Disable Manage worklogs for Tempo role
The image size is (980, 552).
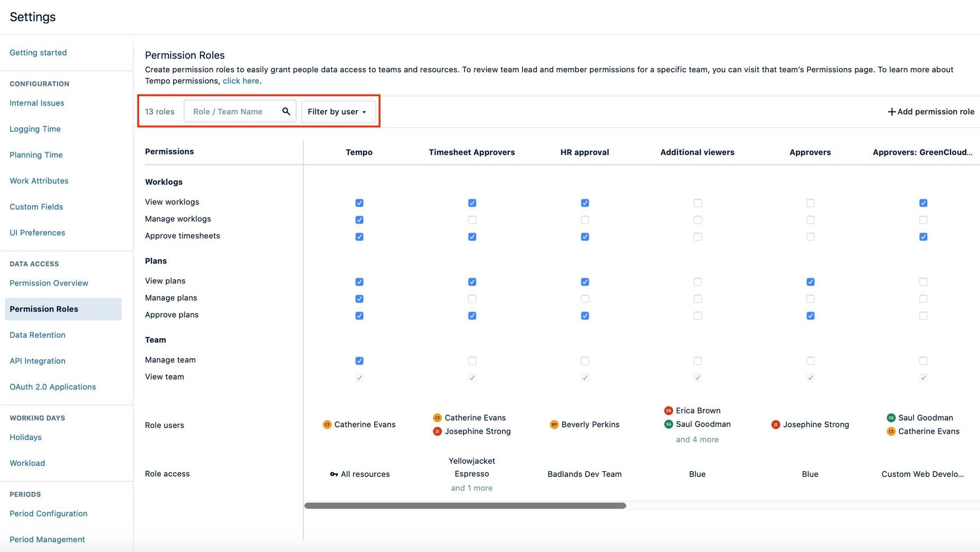tap(359, 220)
